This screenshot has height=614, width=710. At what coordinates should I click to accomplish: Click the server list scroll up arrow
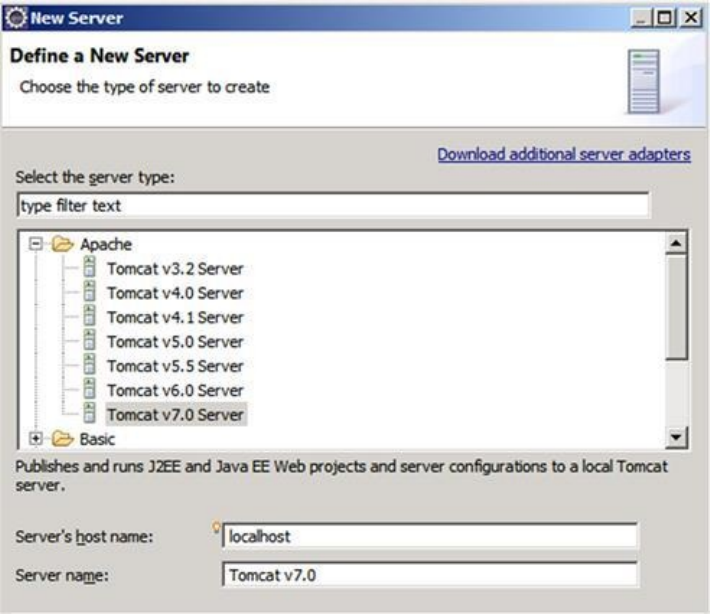click(676, 244)
